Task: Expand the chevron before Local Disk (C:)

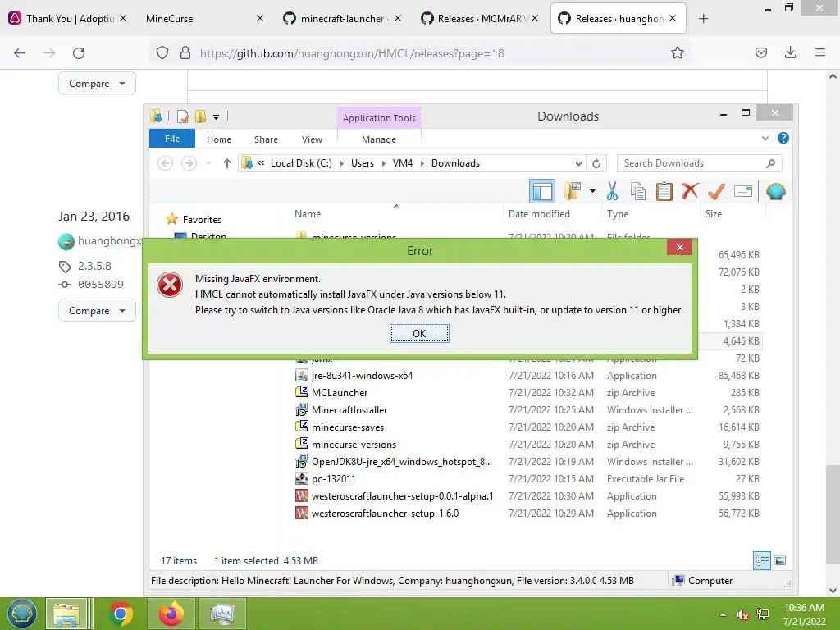Action: click(261, 163)
